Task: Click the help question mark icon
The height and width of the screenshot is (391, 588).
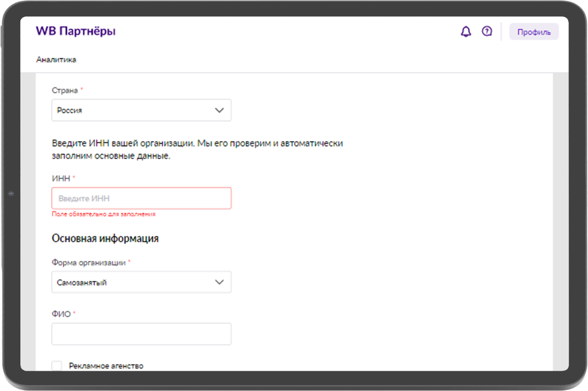Action: 487,31
